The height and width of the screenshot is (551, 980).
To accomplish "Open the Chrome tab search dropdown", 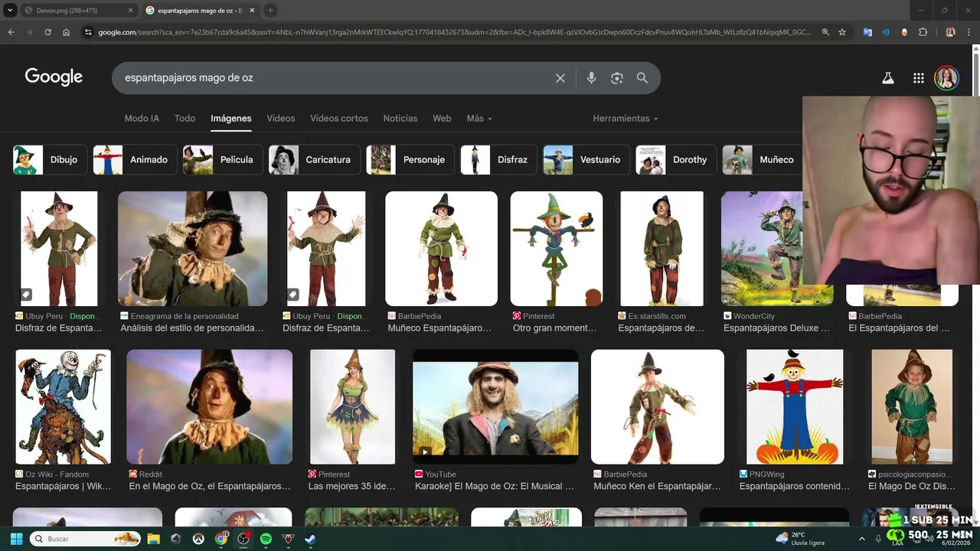I will click(10, 10).
